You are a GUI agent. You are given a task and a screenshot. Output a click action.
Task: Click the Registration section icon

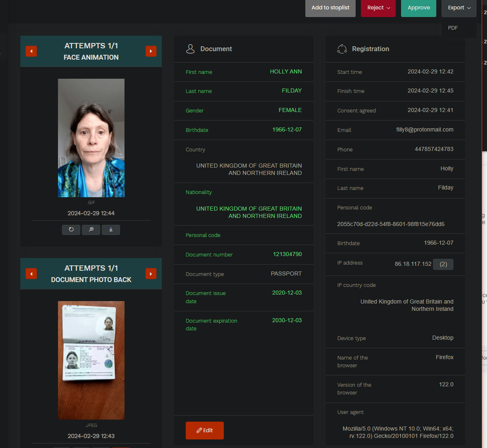pyautogui.click(x=342, y=49)
